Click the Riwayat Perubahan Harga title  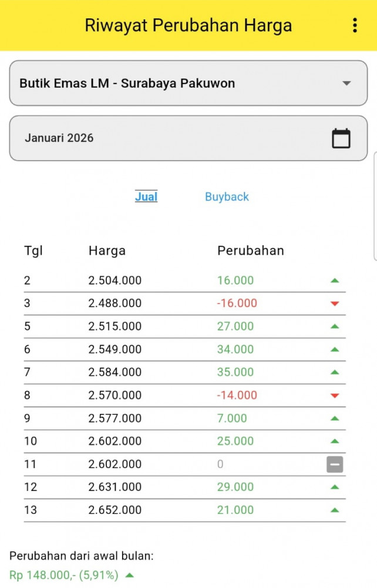[x=188, y=25]
